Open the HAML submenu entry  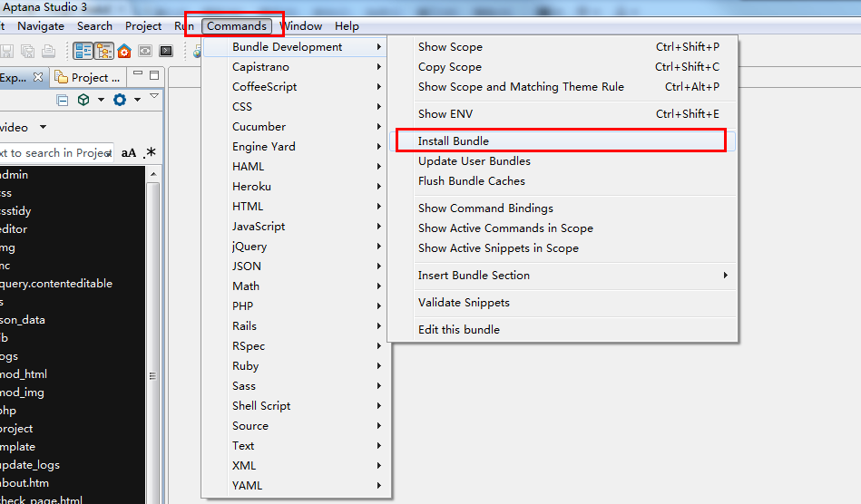click(295, 167)
